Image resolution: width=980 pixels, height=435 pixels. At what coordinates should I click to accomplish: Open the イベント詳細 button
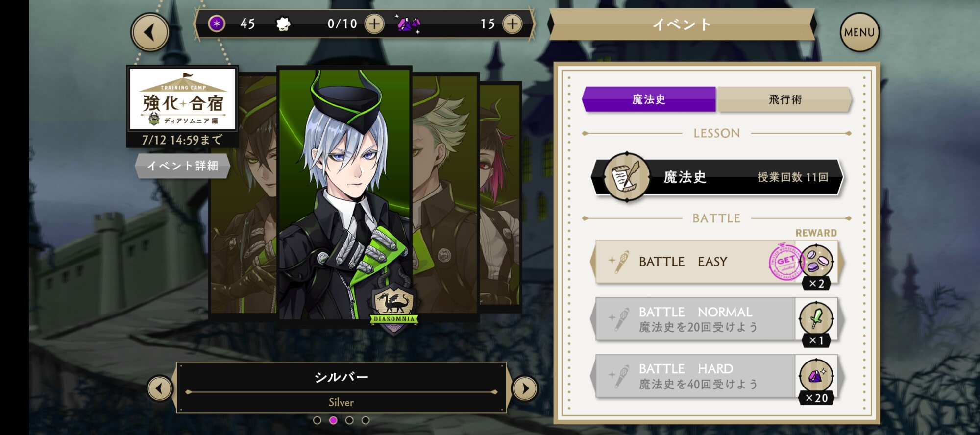click(182, 166)
